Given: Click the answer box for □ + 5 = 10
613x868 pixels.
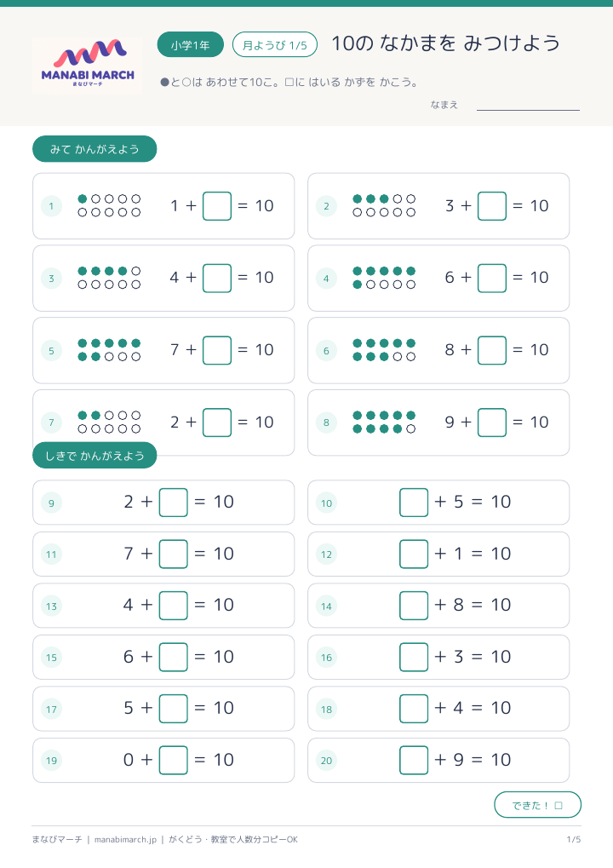Looking at the screenshot, I should [x=414, y=502].
